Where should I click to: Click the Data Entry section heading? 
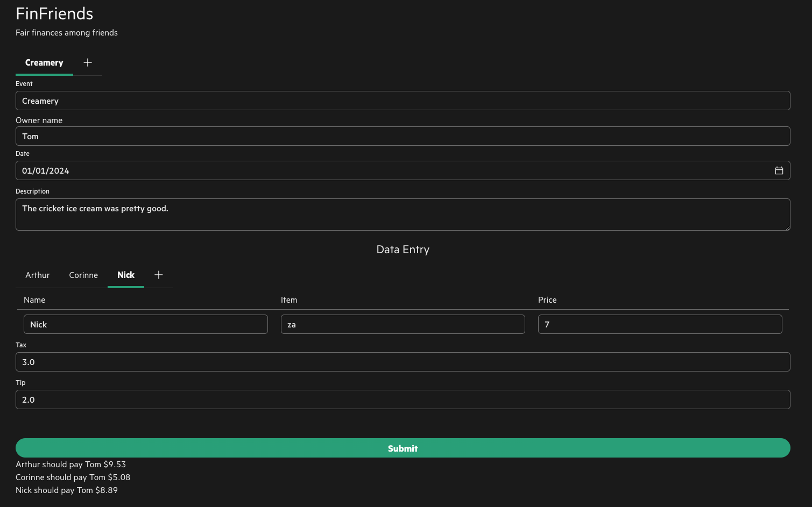[x=403, y=249]
